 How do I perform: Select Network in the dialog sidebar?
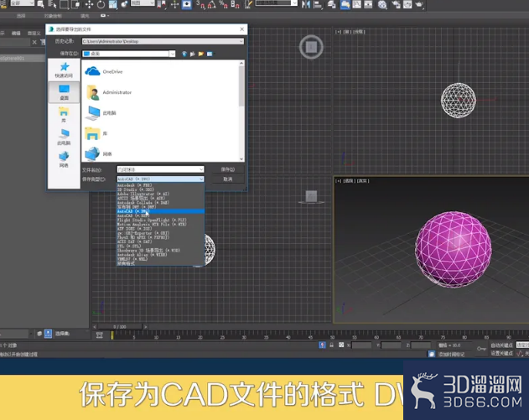pyautogui.click(x=64, y=159)
